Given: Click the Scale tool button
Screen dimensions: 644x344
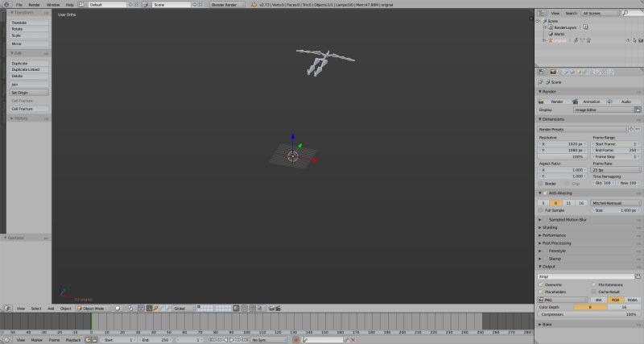Looking at the screenshot, I should pos(29,35).
